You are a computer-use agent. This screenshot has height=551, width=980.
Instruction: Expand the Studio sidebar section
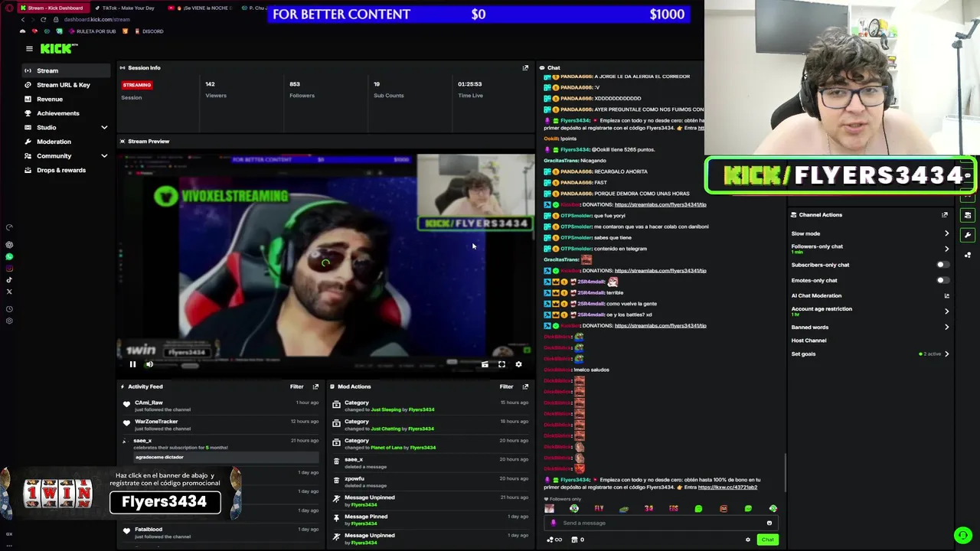[104, 127]
